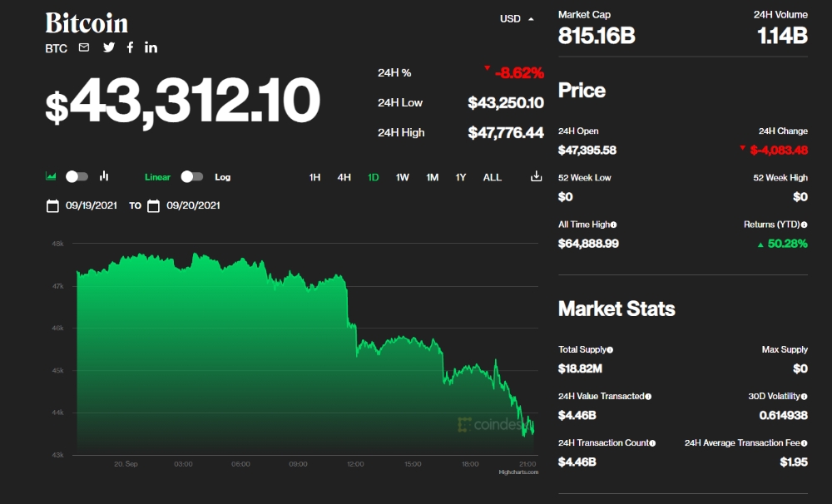The image size is (832, 504).
Task: Show info for Returns (YTD)
Action: click(x=804, y=225)
